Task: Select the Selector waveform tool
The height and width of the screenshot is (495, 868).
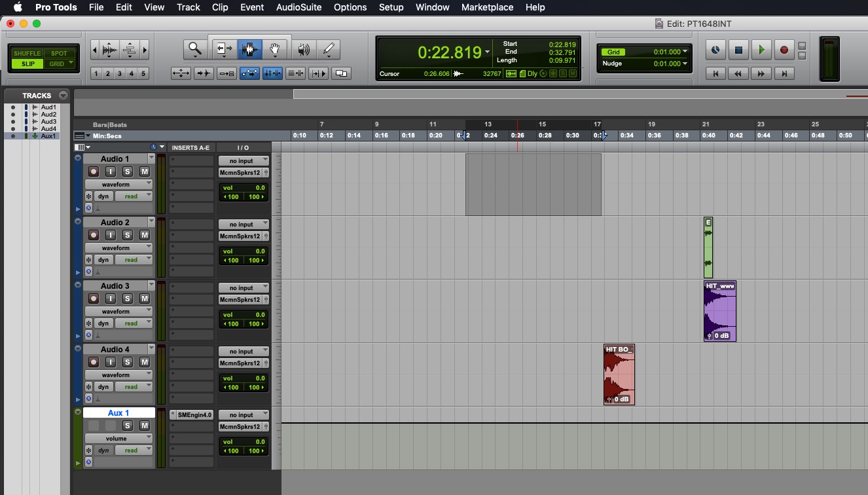Action: 249,49
